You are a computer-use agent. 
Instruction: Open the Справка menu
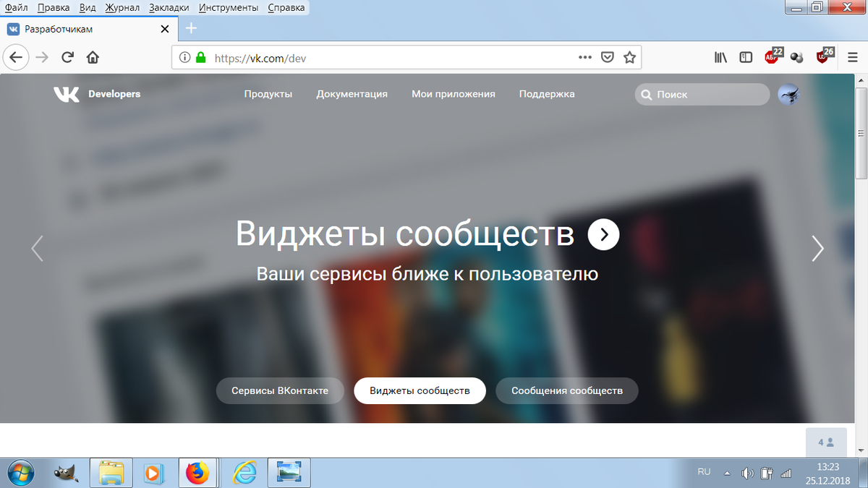point(286,8)
